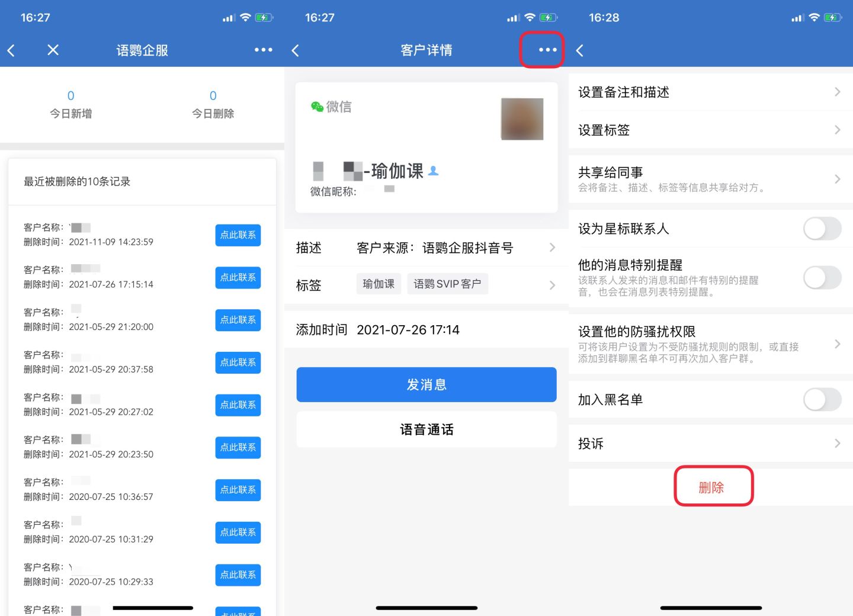Image resolution: width=853 pixels, height=616 pixels.
Task: Go back from the contact settings page
Action: point(580,50)
